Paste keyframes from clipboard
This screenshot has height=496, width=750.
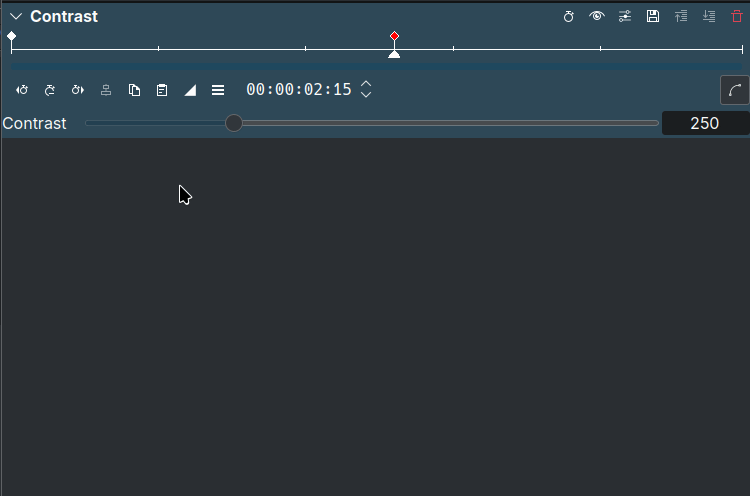point(162,90)
